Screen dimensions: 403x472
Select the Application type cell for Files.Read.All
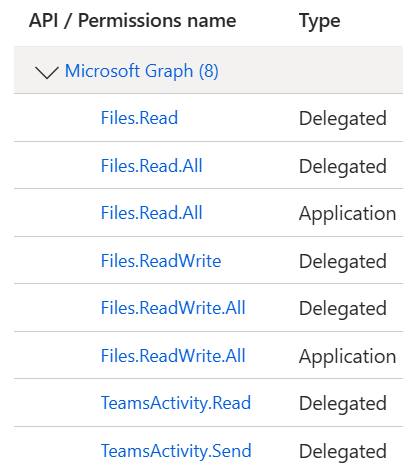[x=347, y=214]
